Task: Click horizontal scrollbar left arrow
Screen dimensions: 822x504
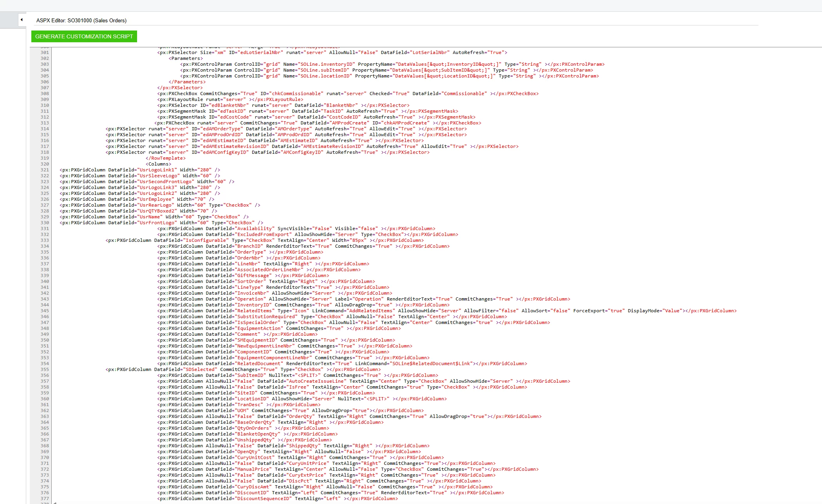Action: pyautogui.click(x=55, y=502)
